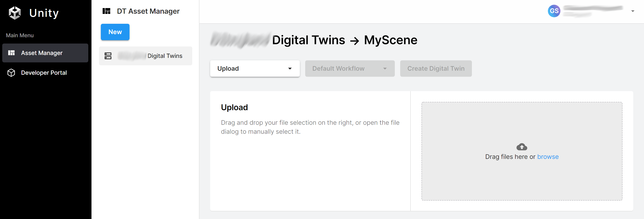Screen dimensions: 644x219
Task: Open the browse link to select files
Action: 548,156
